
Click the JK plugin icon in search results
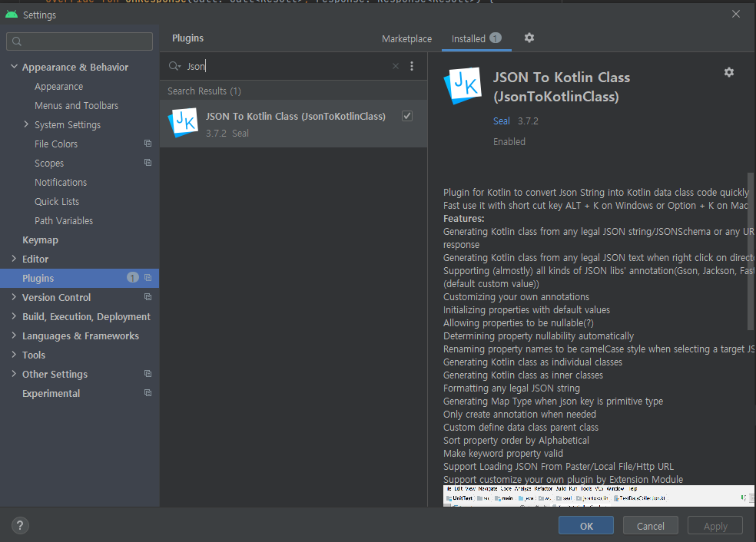tap(183, 122)
